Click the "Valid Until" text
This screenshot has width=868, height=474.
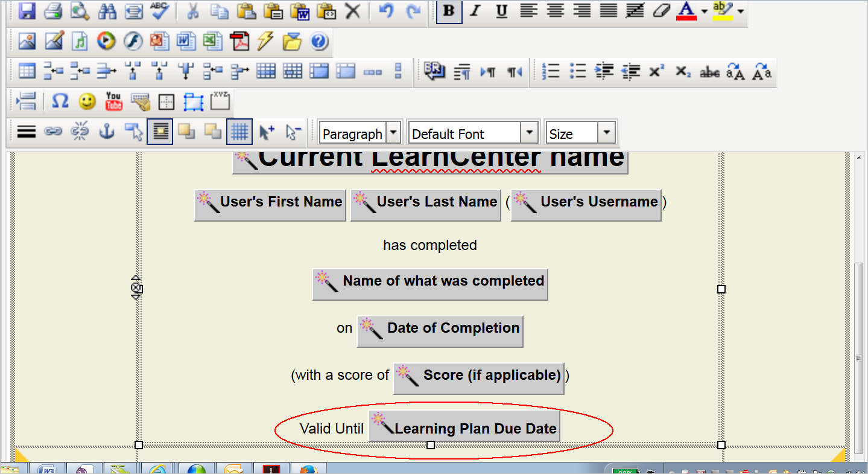332,429
